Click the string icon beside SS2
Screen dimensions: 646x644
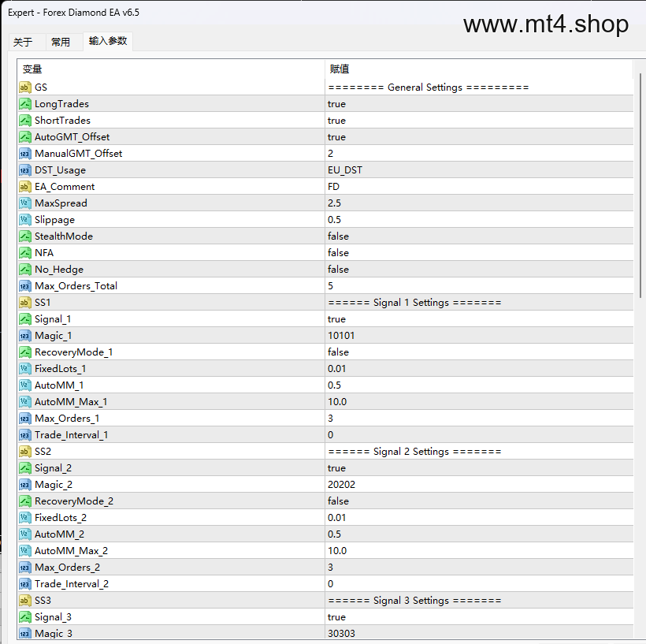[x=25, y=451]
